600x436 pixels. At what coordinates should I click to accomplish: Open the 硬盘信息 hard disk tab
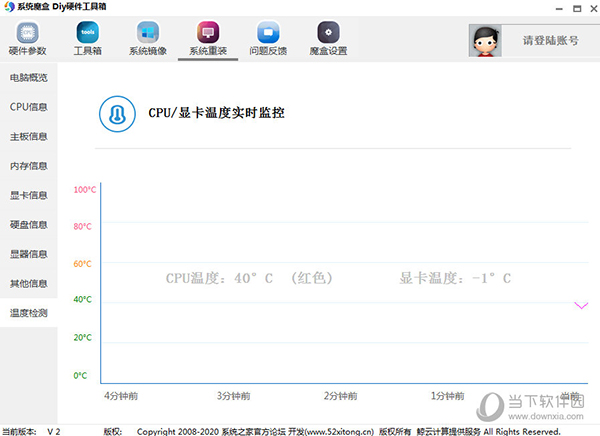[29, 225]
